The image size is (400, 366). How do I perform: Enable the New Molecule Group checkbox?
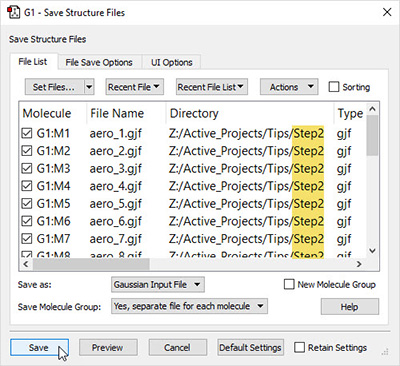(289, 284)
